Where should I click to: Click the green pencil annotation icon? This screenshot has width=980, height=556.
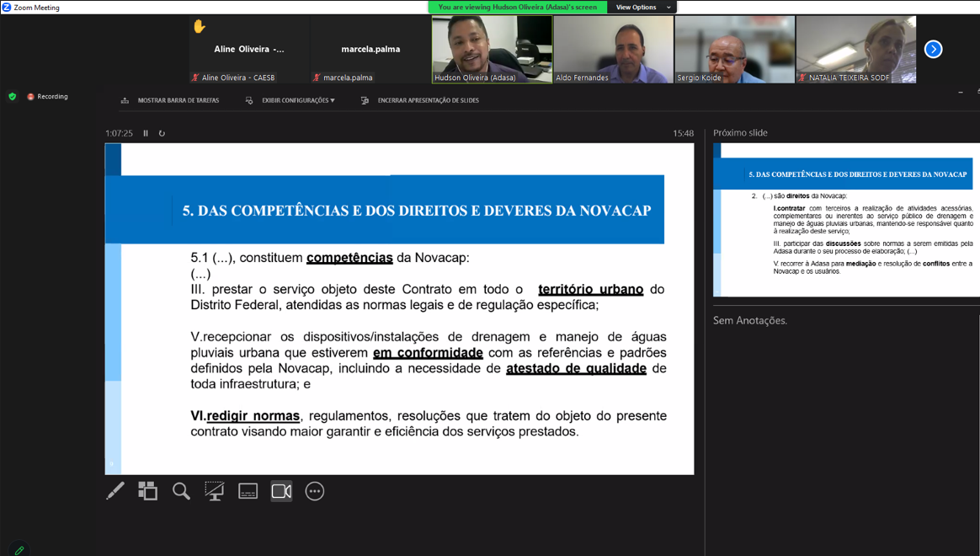(x=19, y=550)
